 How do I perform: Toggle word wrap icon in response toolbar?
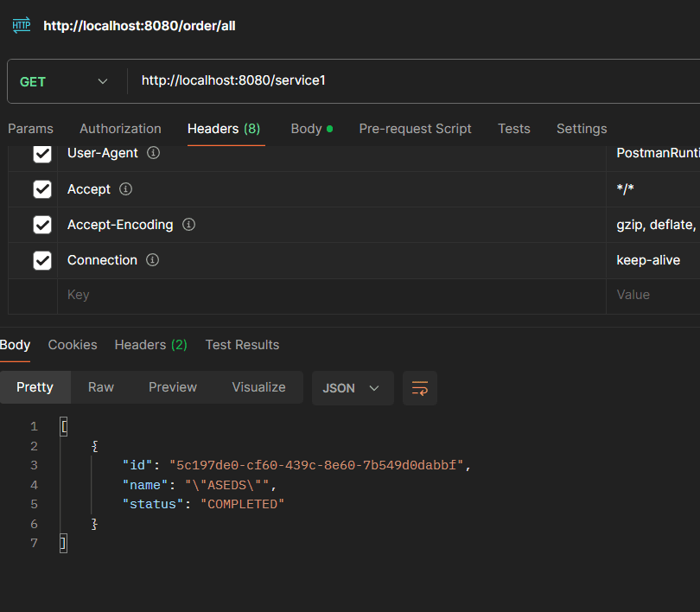pyautogui.click(x=420, y=388)
